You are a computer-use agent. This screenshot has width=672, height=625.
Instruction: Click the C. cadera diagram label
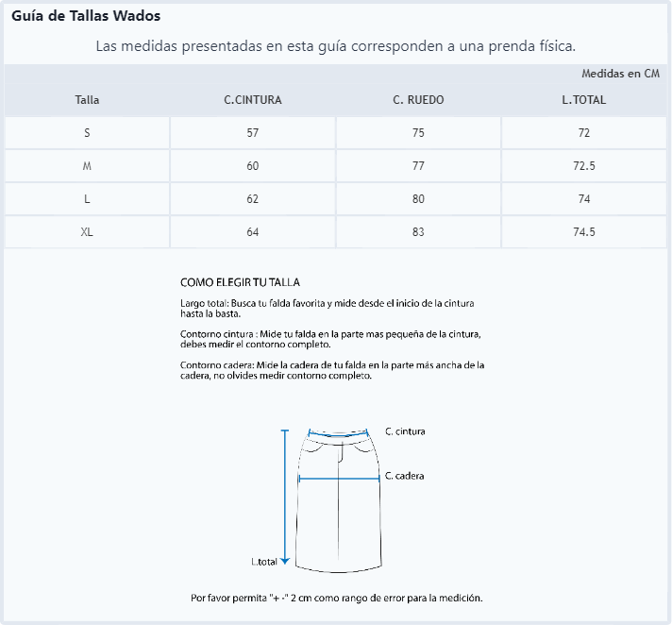coord(405,476)
